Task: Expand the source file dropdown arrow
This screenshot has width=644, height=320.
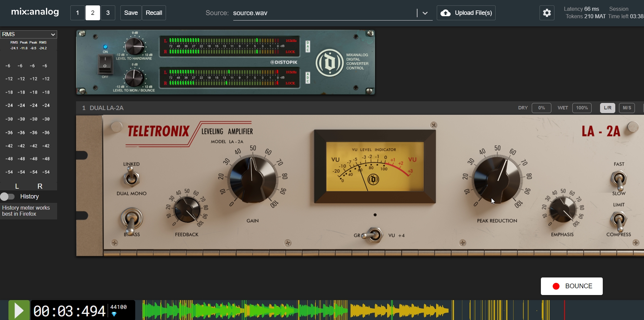Action: pyautogui.click(x=425, y=13)
